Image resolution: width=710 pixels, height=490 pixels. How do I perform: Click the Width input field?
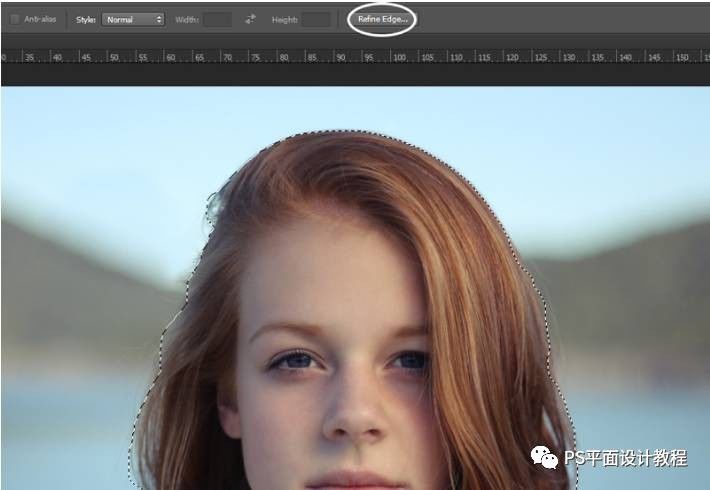217,19
